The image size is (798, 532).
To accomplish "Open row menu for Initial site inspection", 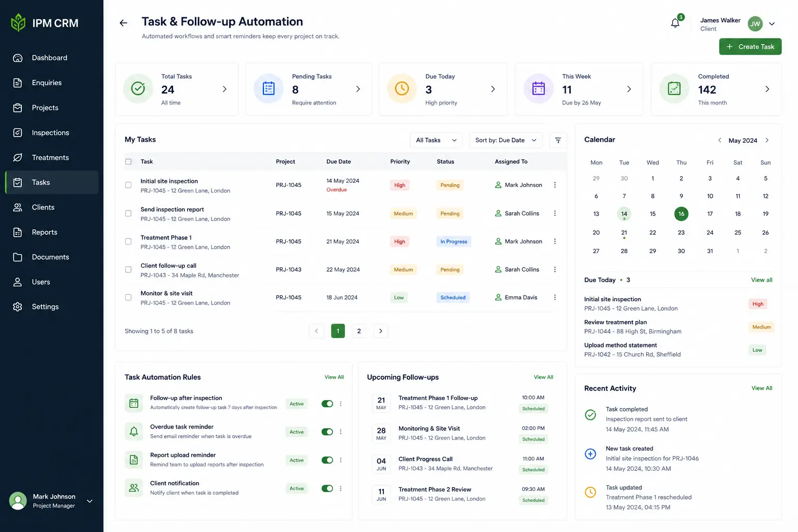I will (555, 185).
